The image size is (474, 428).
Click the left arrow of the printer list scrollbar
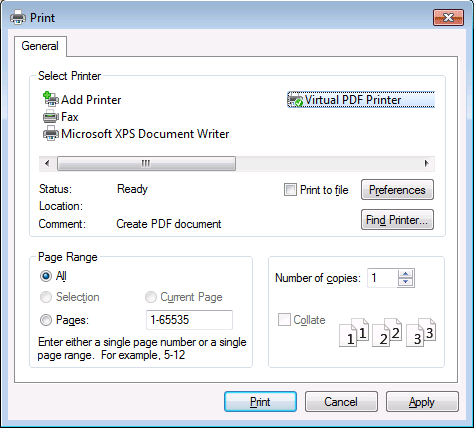point(47,163)
